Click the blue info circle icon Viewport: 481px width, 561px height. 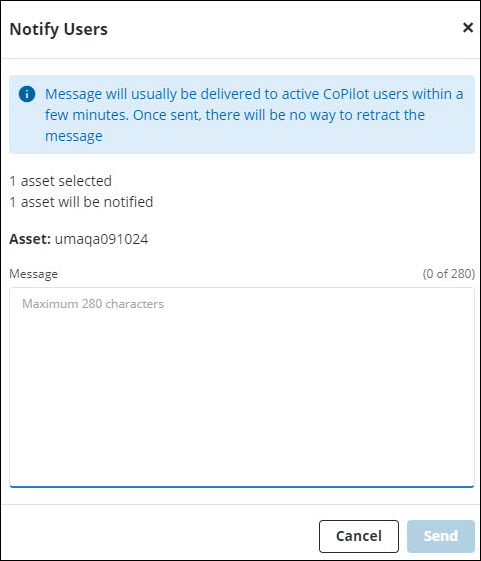pyautogui.click(x=27, y=94)
